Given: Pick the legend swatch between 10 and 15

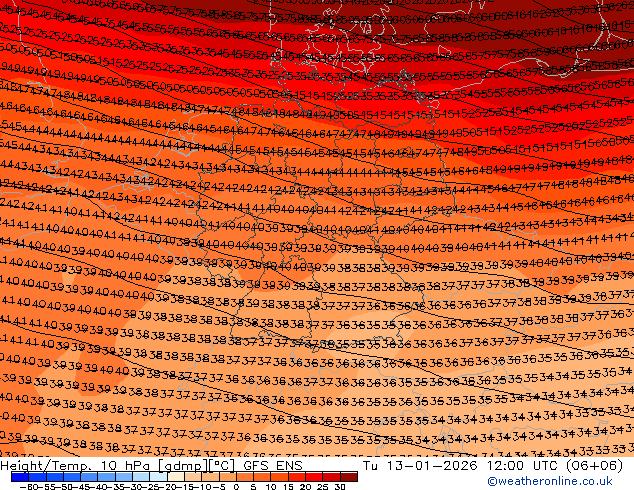Looking at the screenshot, I should (279, 477).
